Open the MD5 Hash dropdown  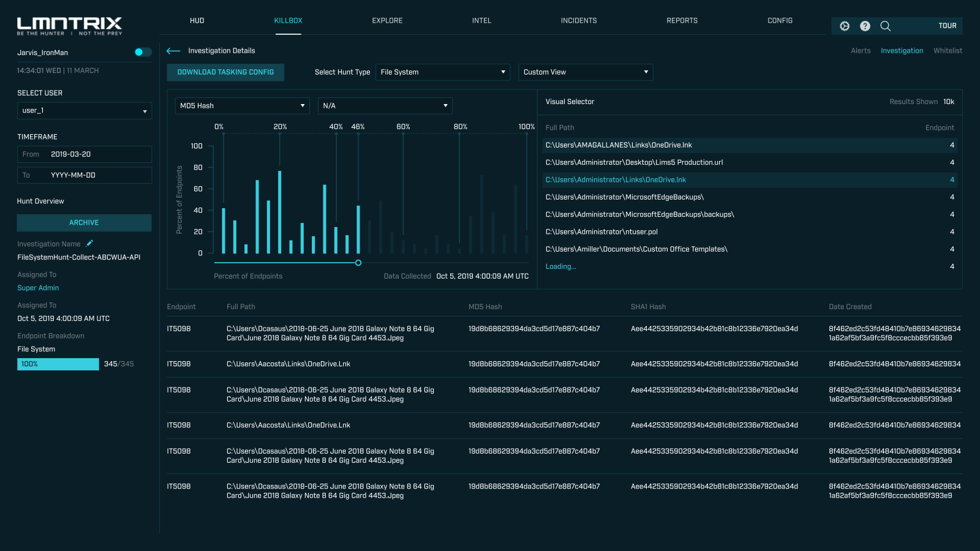click(x=243, y=106)
